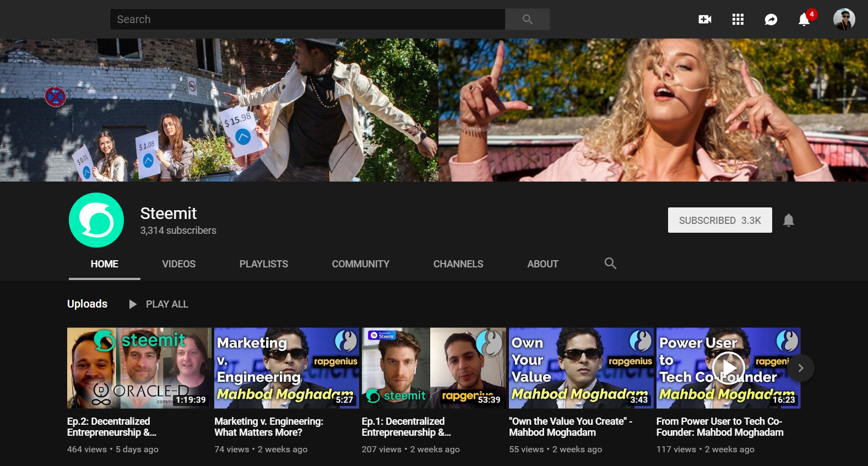Open the Ep.2 Decentralized Entrepreneurship thumbnail
The image size is (868, 466).
(139, 368)
